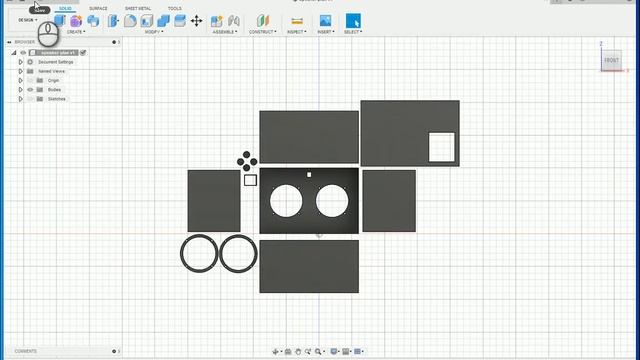Hide the Bodies folder

(x=30, y=90)
